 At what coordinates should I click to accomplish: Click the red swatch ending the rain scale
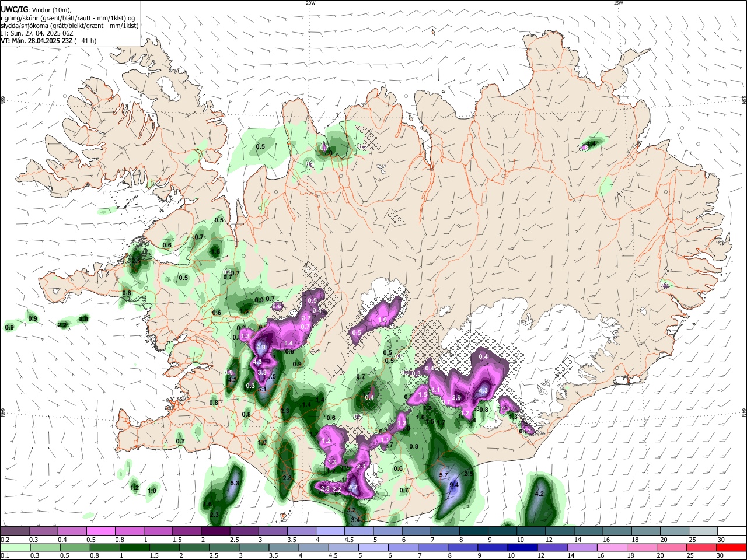731,548
